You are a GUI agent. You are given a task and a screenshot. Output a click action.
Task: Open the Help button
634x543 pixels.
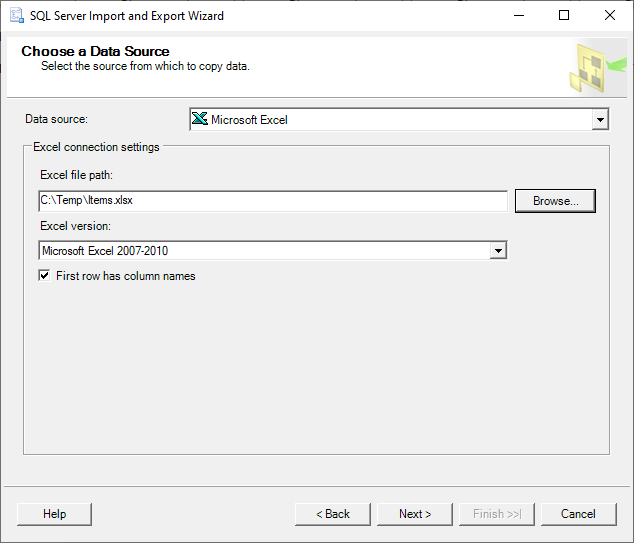click(x=55, y=514)
